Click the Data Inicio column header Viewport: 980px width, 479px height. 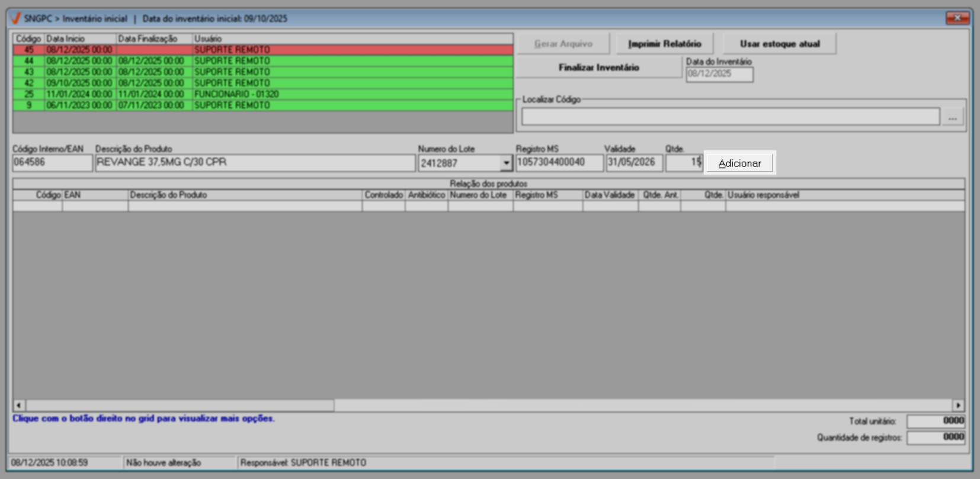[x=80, y=39]
